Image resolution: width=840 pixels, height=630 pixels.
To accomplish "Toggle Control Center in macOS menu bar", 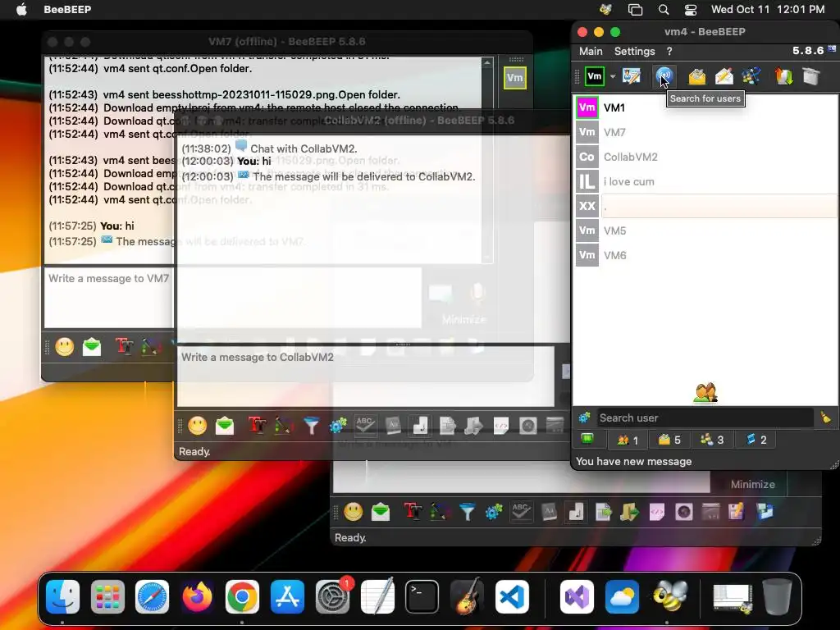I will point(691,9).
